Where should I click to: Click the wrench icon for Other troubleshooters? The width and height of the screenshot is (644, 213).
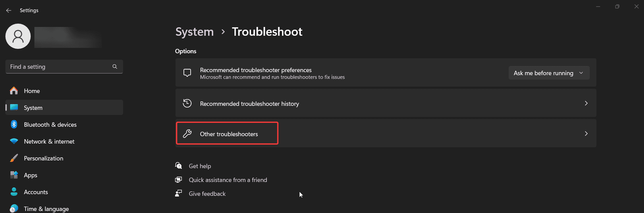tap(187, 134)
